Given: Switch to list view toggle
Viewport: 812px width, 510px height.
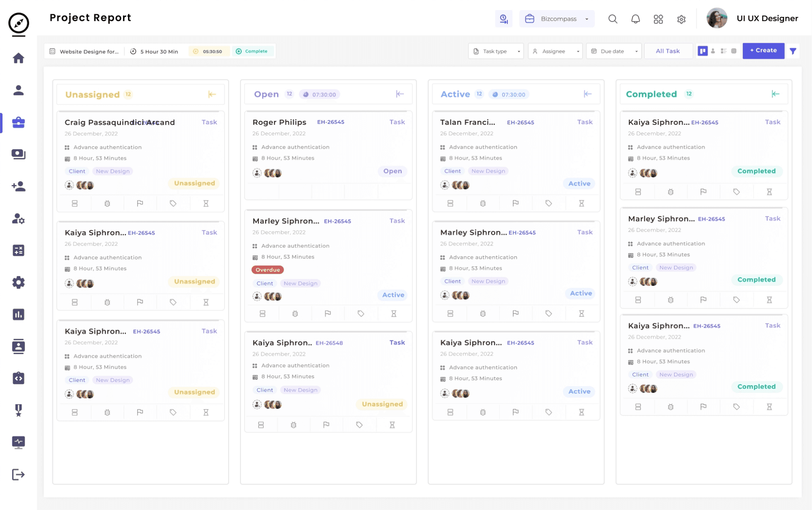Looking at the screenshot, I should pos(723,51).
